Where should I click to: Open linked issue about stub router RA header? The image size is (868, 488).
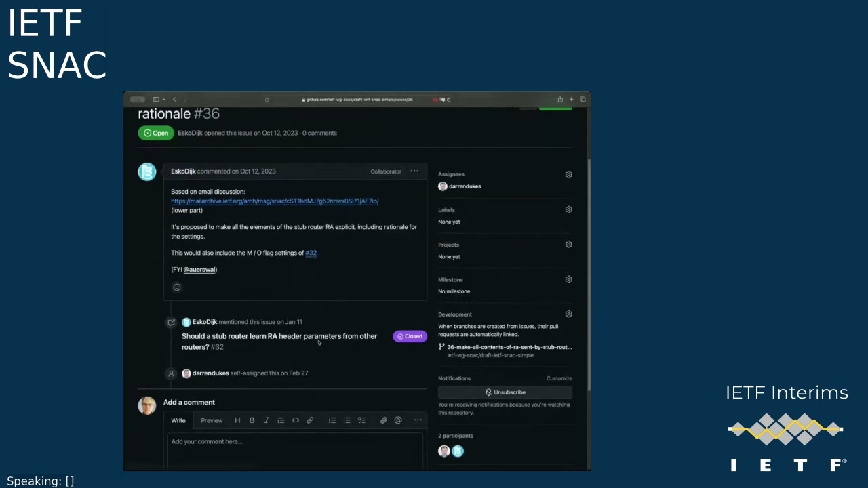point(279,342)
